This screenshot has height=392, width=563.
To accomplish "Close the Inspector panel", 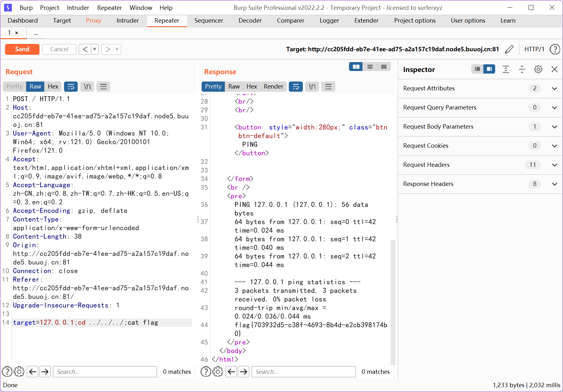I will point(554,69).
